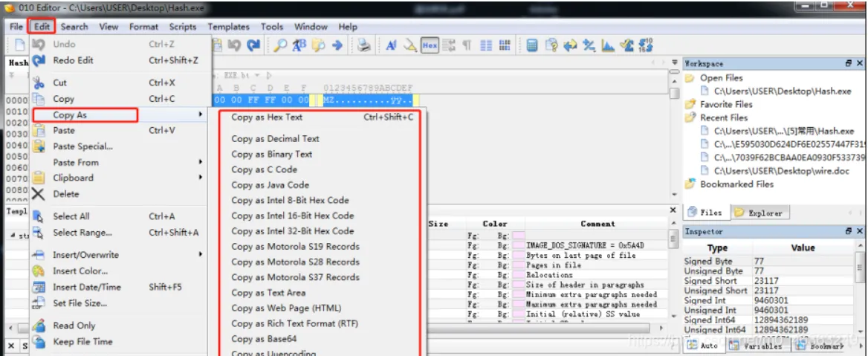Open the Calculator toolbar icon
868x356 pixels.
coord(533,46)
